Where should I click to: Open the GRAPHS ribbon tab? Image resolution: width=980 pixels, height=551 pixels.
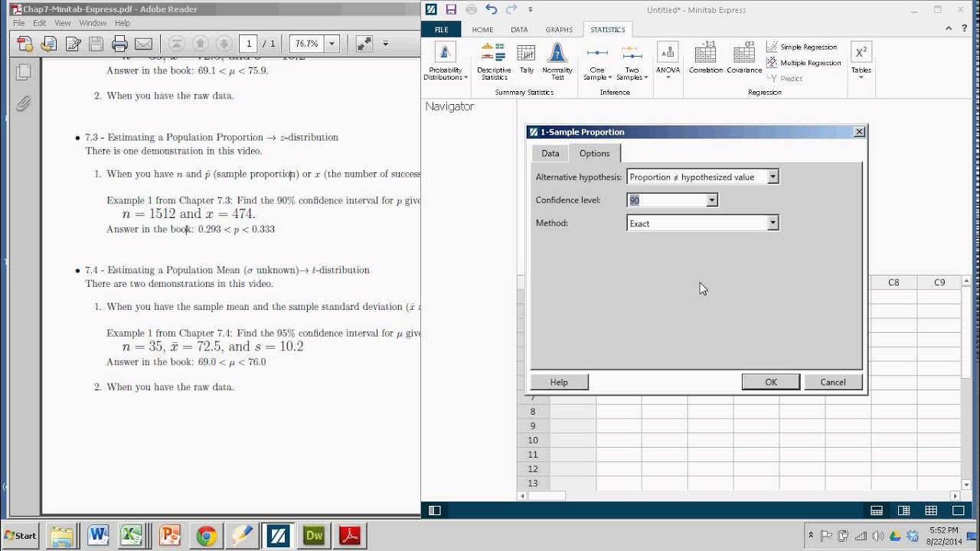(559, 29)
